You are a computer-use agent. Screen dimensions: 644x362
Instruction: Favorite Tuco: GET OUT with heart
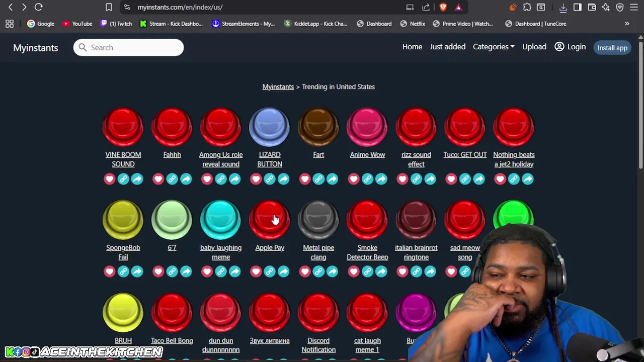(451, 179)
